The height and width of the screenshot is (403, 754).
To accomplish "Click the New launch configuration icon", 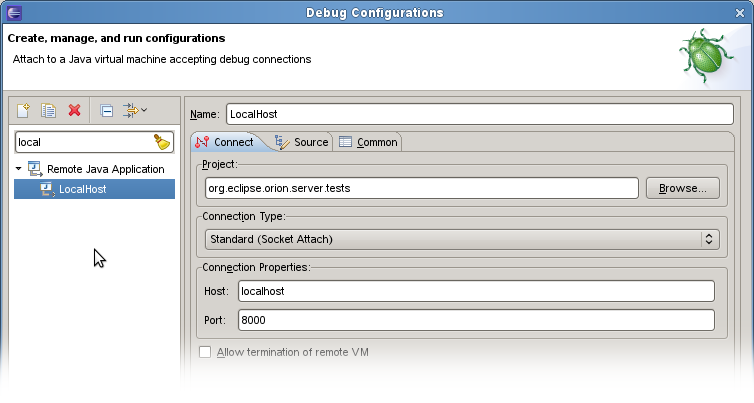I will click(23, 111).
